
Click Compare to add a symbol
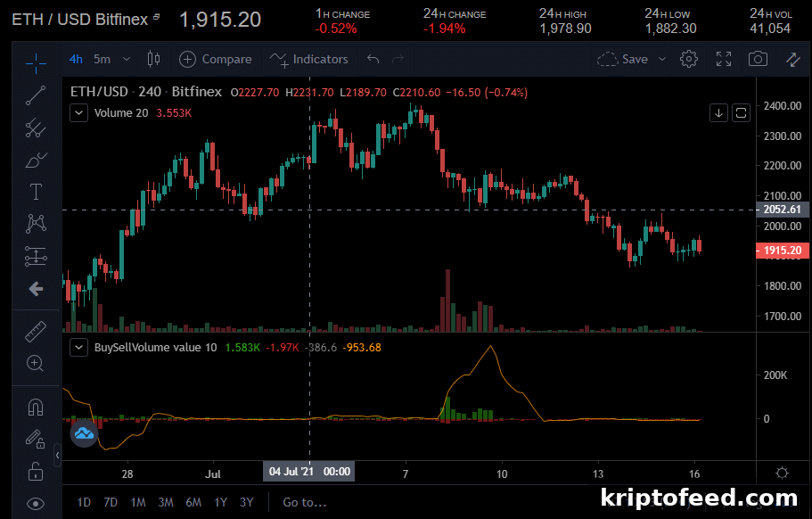(x=216, y=59)
